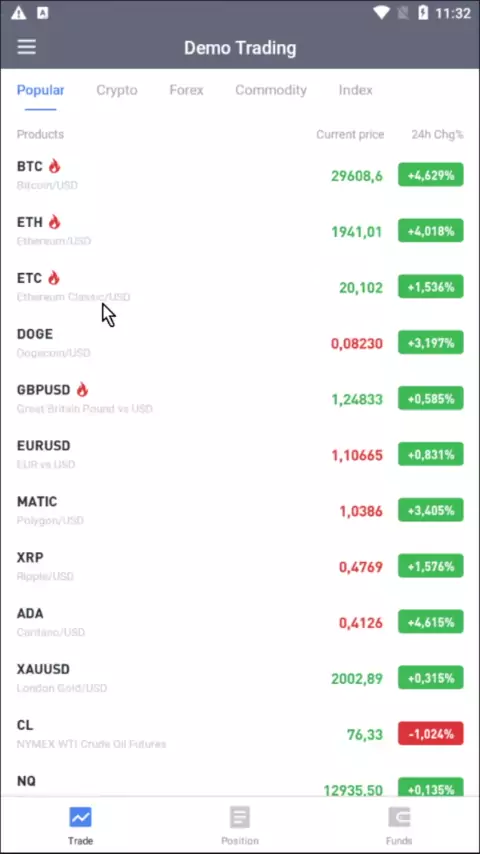Image resolution: width=480 pixels, height=854 pixels.
Task: Tap the hot flame icon by GBPUSD
Action: [x=82, y=389]
